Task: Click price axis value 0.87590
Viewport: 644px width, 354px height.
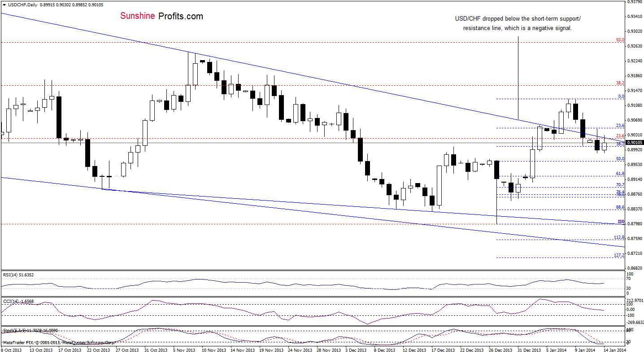Action: [x=635, y=238]
